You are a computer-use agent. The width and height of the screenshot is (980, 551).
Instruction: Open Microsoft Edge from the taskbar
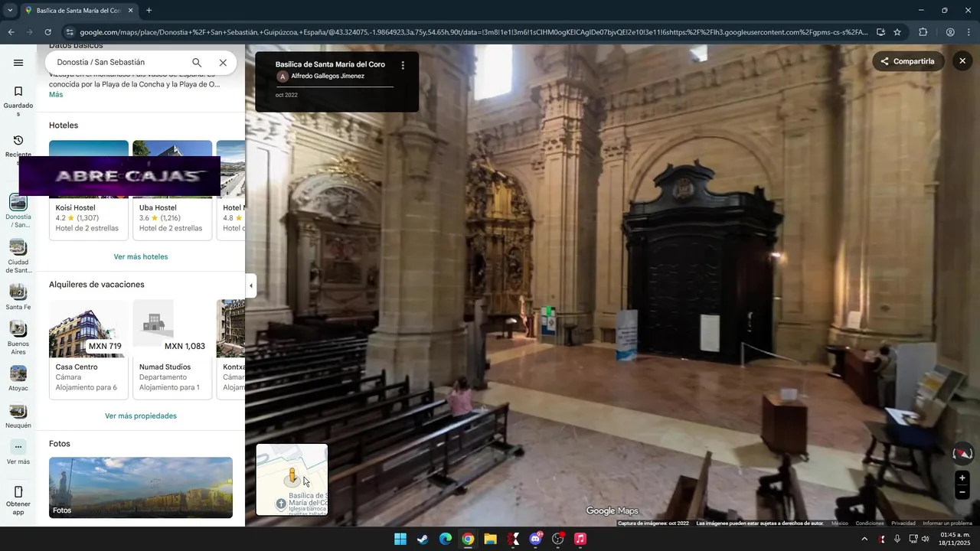(446, 539)
